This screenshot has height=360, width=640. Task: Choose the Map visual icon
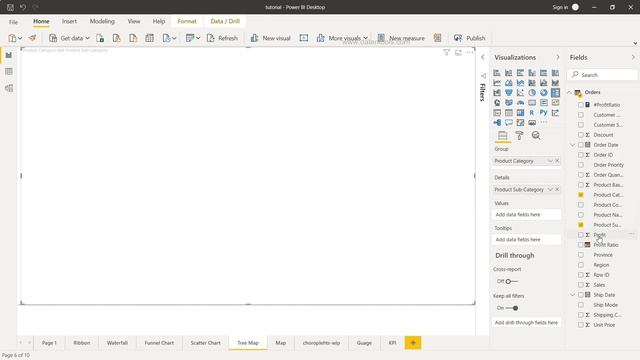[x=497, y=102]
